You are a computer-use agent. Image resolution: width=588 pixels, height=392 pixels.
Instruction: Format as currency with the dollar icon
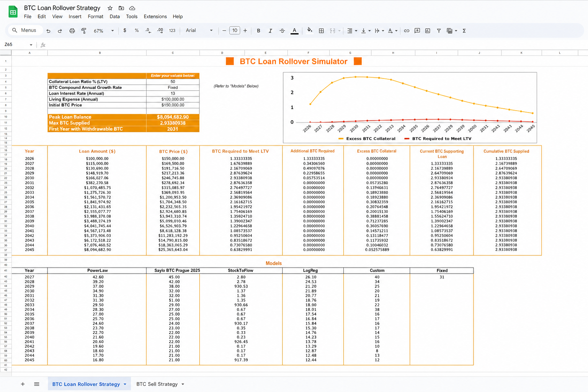pyautogui.click(x=125, y=31)
